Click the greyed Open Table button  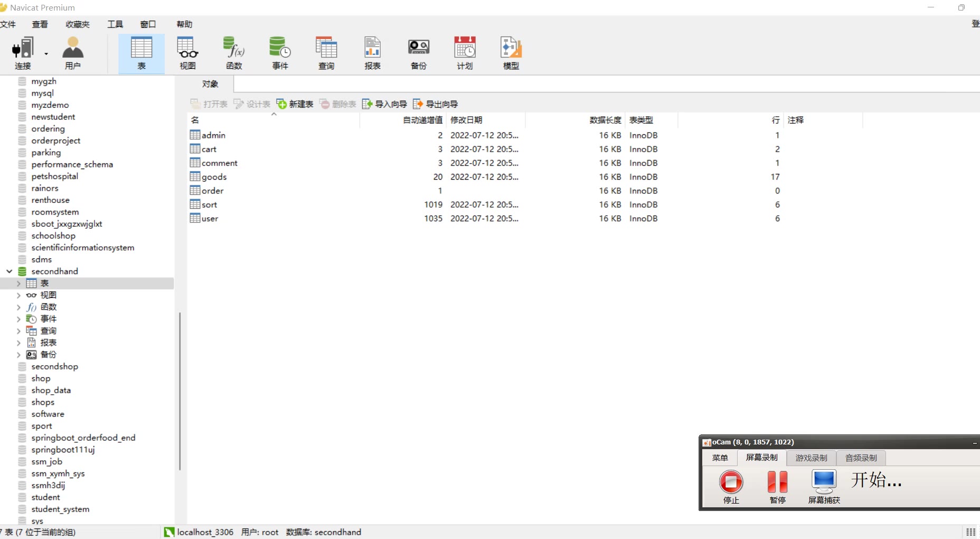point(209,104)
